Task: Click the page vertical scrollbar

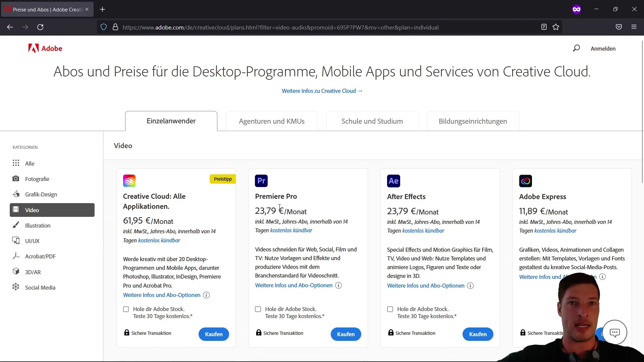Action: pyautogui.click(x=642, y=112)
